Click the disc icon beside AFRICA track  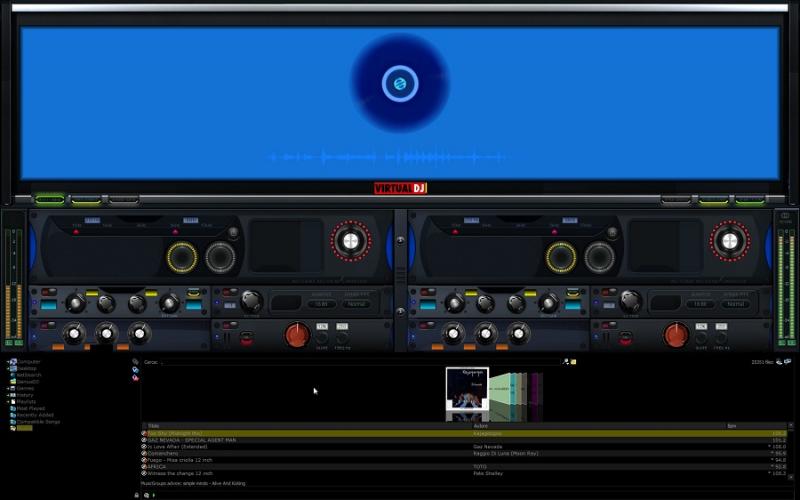point(144,466)
